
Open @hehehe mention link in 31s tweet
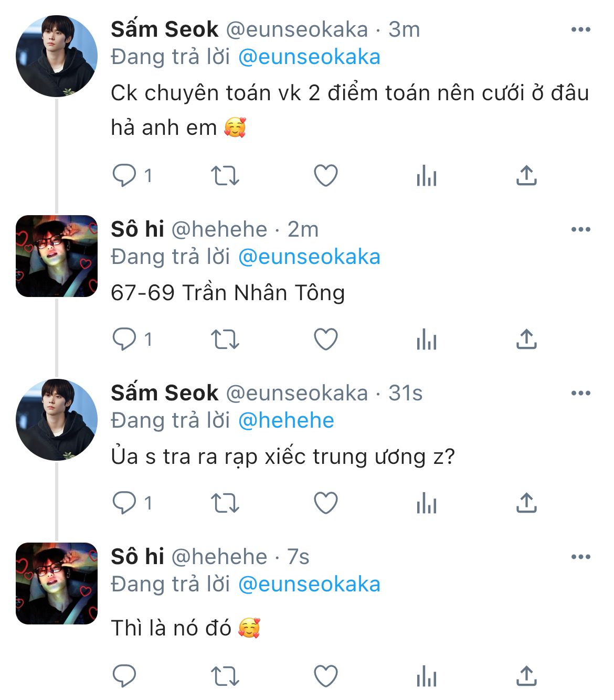(x=286, y=421)
